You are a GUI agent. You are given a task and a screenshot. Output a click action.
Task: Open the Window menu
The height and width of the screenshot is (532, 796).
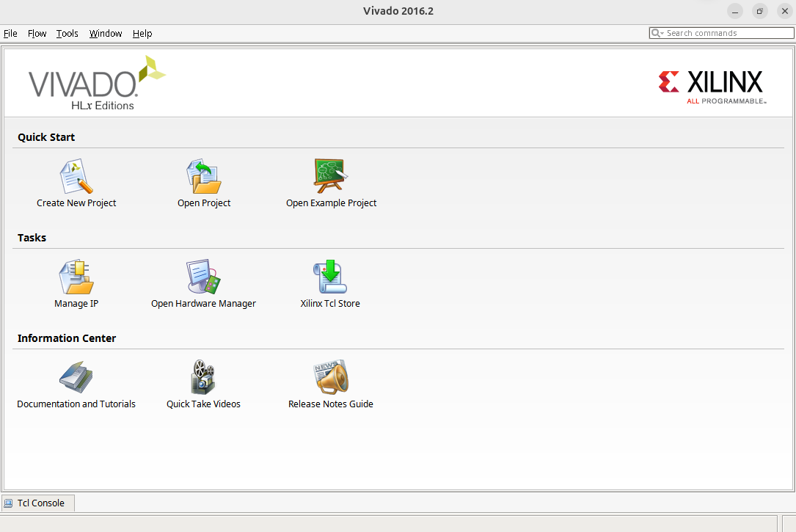click(106, 34)
